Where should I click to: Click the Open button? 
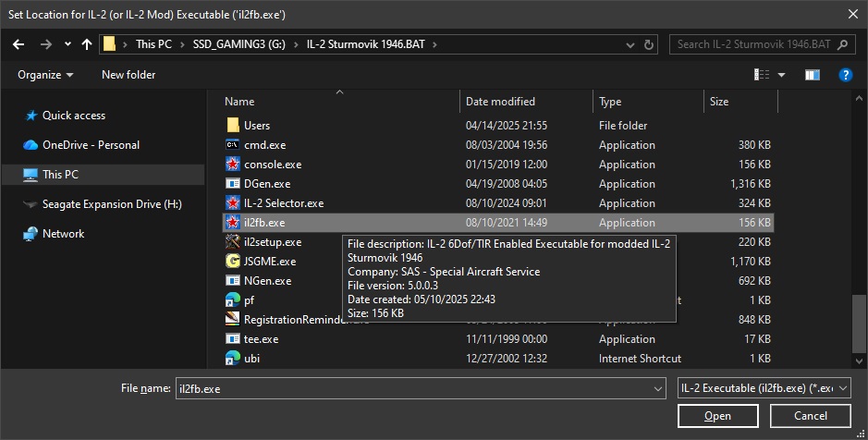(718, 416)
